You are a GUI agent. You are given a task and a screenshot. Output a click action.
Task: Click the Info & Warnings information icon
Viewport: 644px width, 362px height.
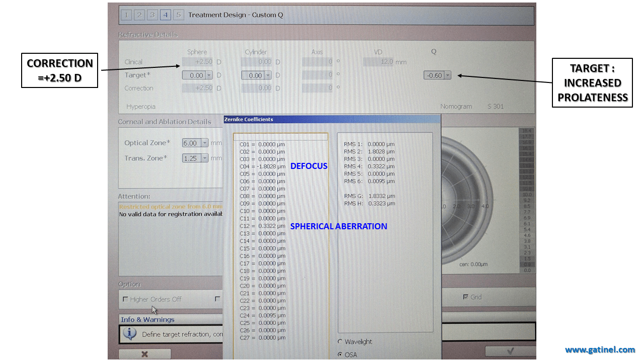coord(130,333)
